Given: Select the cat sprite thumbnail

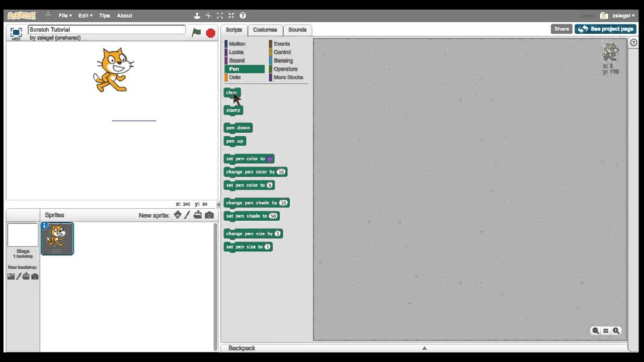Looking at the screenshot, I should [57, 238].
